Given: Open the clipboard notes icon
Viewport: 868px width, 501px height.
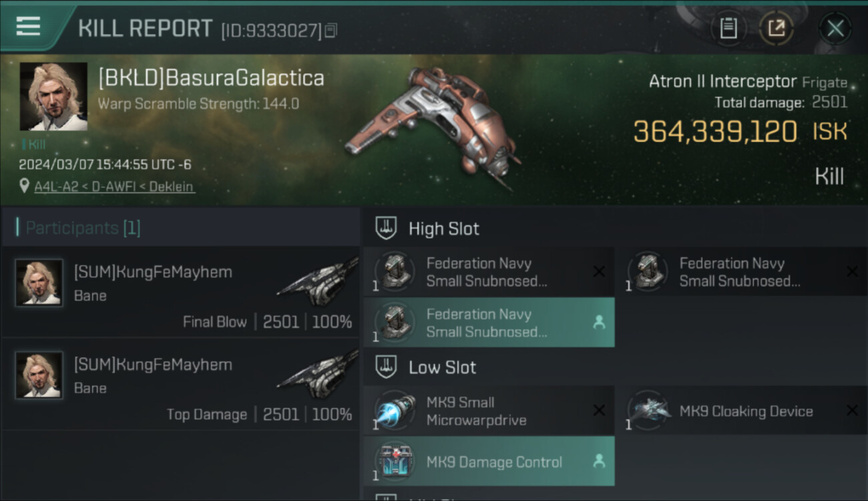Looking at the screenshot, I should (x=728, y=29).
